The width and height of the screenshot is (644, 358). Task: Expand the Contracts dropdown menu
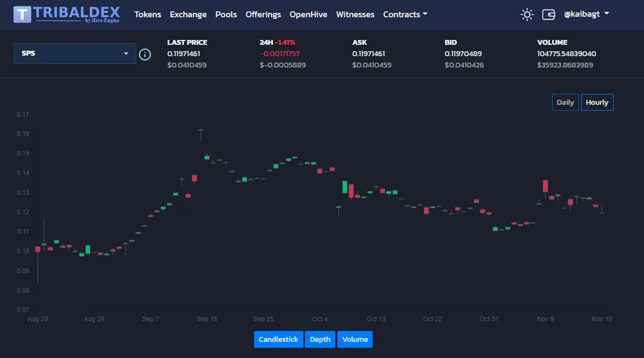405,15
